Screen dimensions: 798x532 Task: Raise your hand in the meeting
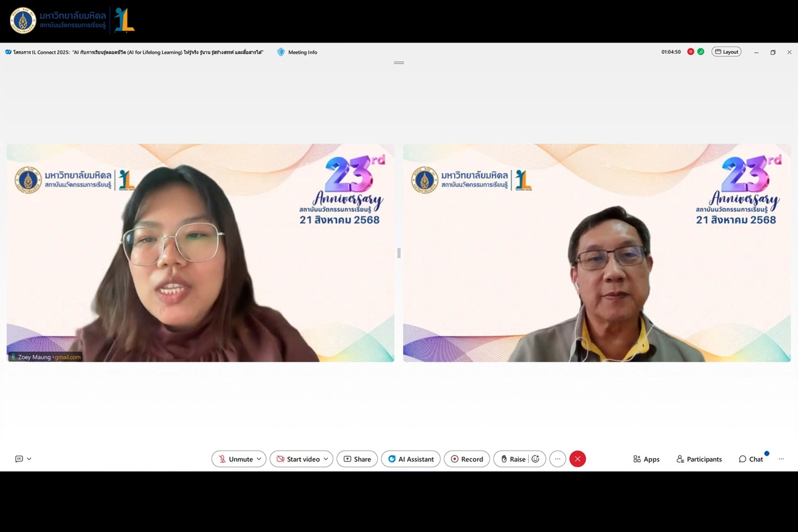(x=513, y=459)
